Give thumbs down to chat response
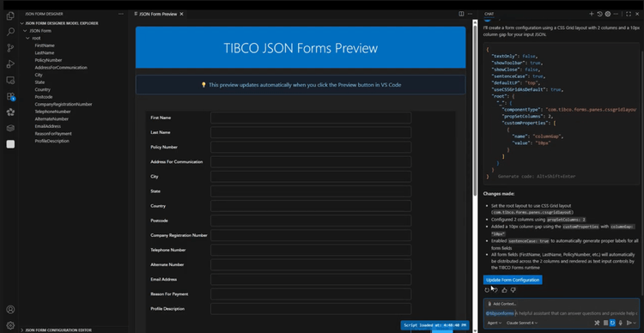Viewport: 644px width, 333px height. coord(513,290)
